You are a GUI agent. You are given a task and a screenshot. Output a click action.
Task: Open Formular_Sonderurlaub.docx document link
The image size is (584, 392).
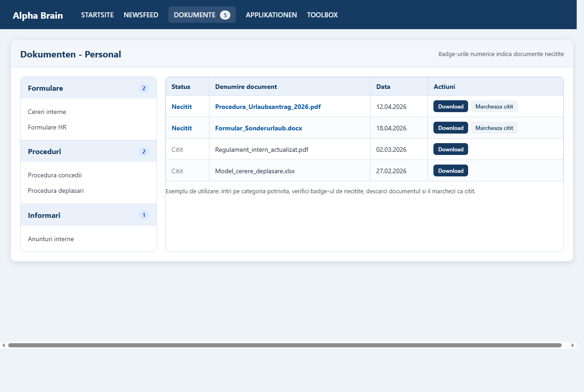(259, 128)
